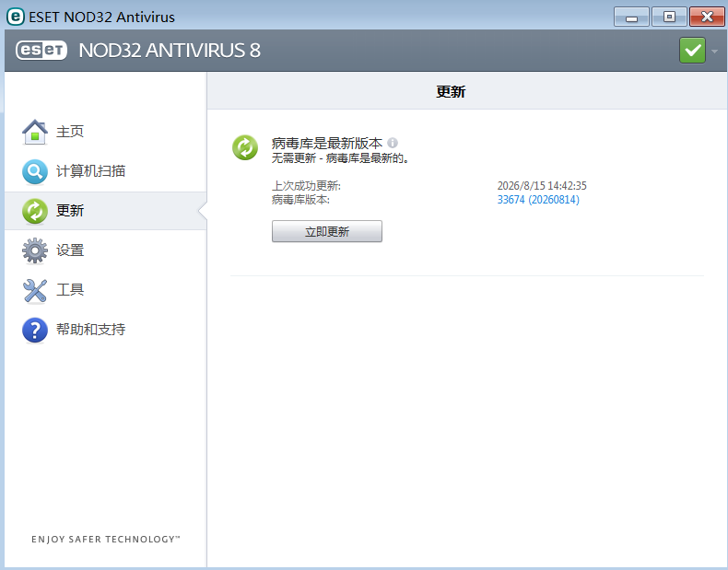The image size is (728, 570).
Task: Click the green update arrows sidebar icon
Action: [35, 211]
